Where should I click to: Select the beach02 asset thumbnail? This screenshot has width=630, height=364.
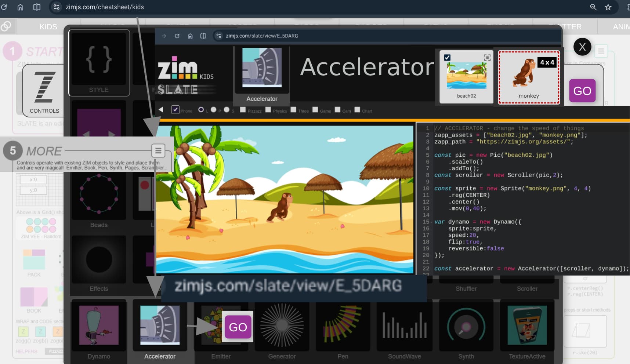click(x=467, y=77)
